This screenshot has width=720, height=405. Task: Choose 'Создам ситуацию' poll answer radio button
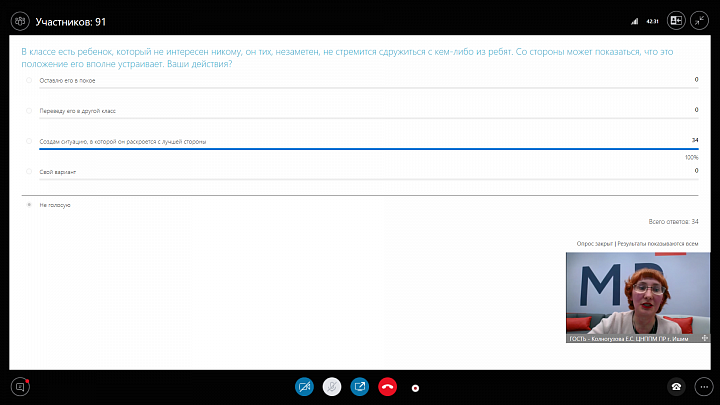[29, 141]
